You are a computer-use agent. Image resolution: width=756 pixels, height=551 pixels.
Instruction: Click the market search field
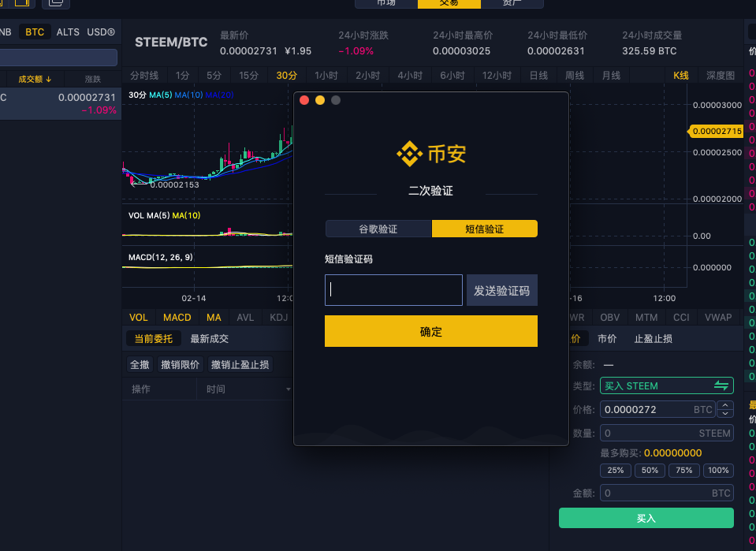58,58
